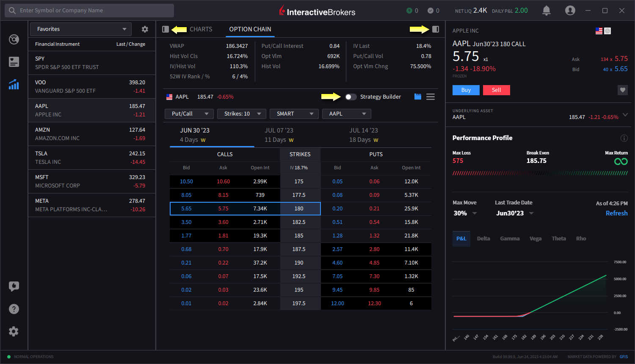Viewport: 635px width, 364px height.
Task: Open watchlist settings gear beside Favorites
Action: pos(145,29)
